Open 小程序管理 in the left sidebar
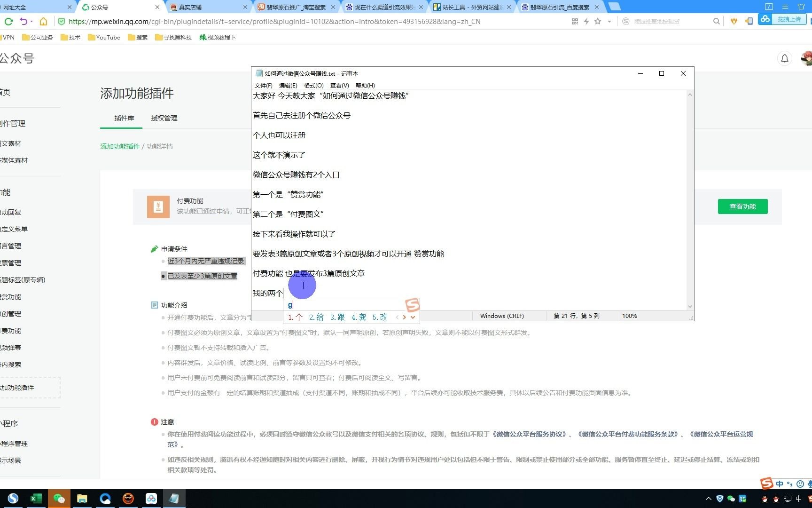 (x=14, y=444)
